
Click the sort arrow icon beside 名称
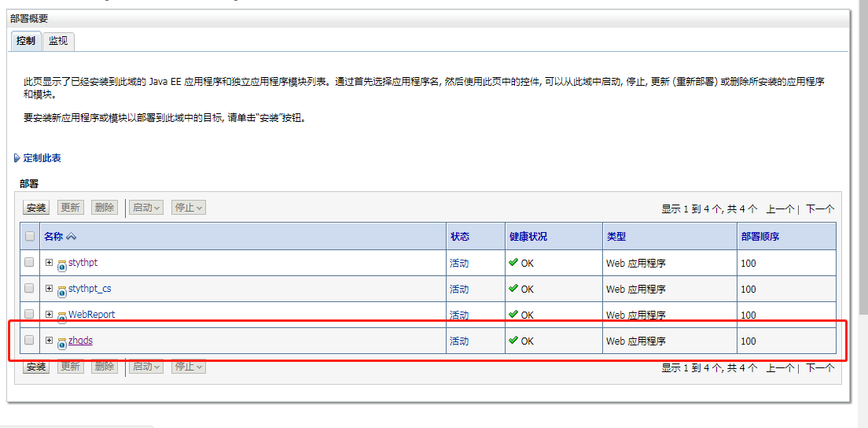(71, 237)
